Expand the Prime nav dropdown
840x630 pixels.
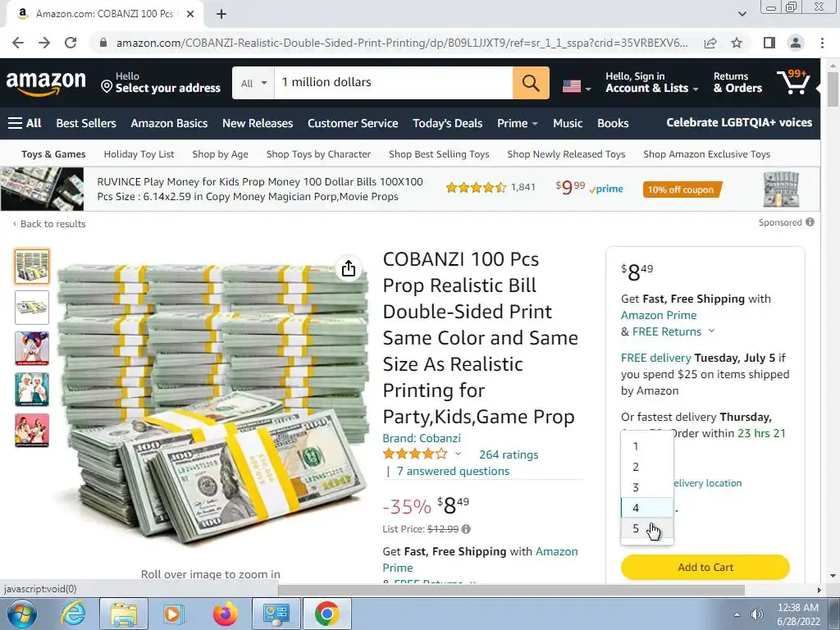click(x=517, y=123)
